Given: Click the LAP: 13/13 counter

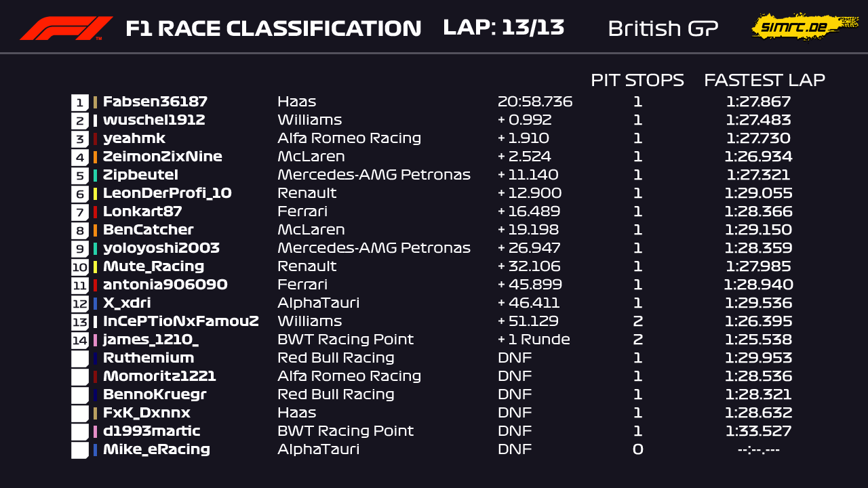Looking at the screenshot, I should [x=503, y=28].
